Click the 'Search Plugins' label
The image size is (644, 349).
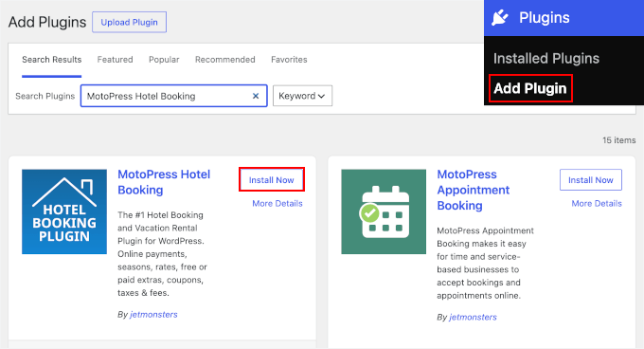tap(45, 96)
